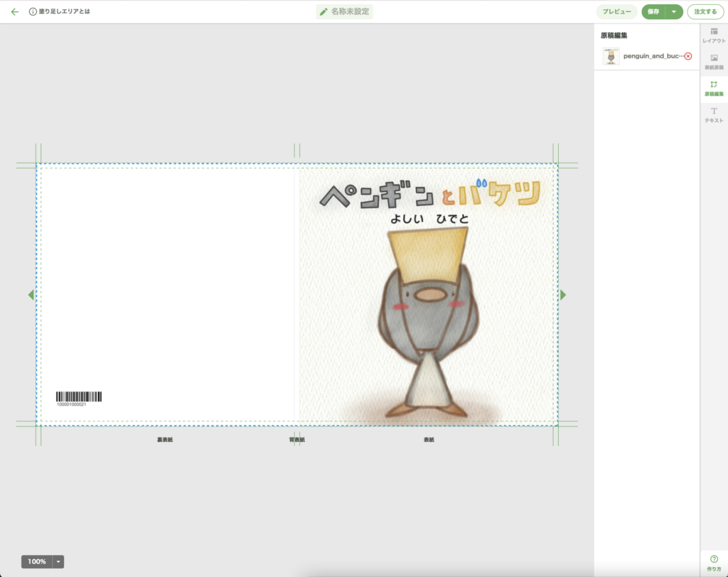Click the left green page arrow
Screen dimensions: 728x577
pos(31,295)
